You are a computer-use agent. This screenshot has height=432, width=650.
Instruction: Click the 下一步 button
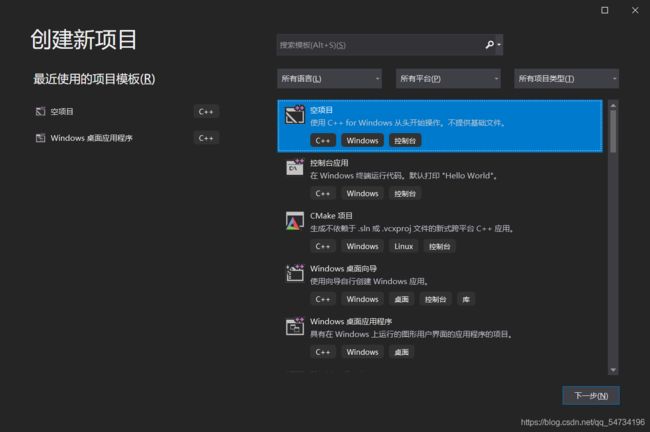point(591,396)
